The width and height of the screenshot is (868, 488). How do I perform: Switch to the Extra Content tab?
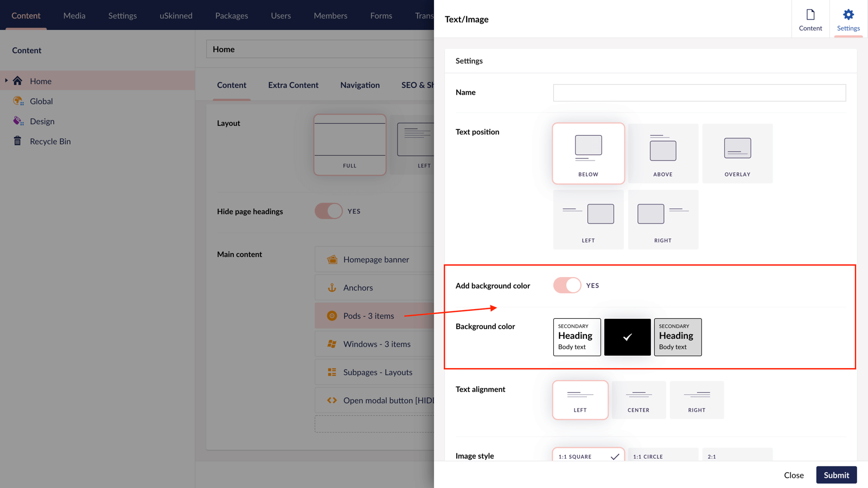(x=293, y=85)
